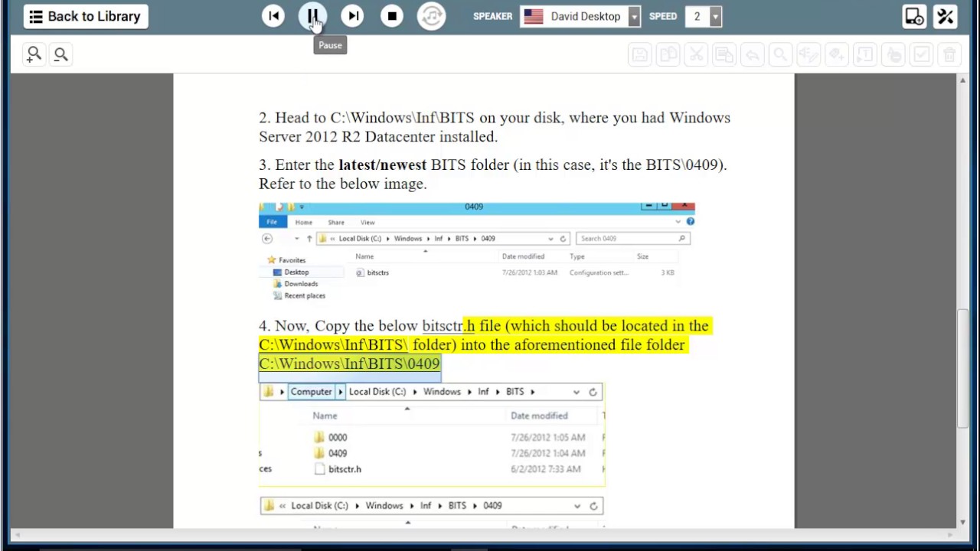Click the greyed-out remove highlight icon

point(893,54)
